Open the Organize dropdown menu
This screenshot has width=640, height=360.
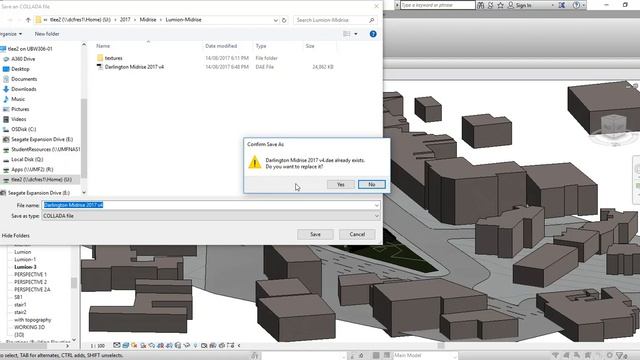click(11, 34)
